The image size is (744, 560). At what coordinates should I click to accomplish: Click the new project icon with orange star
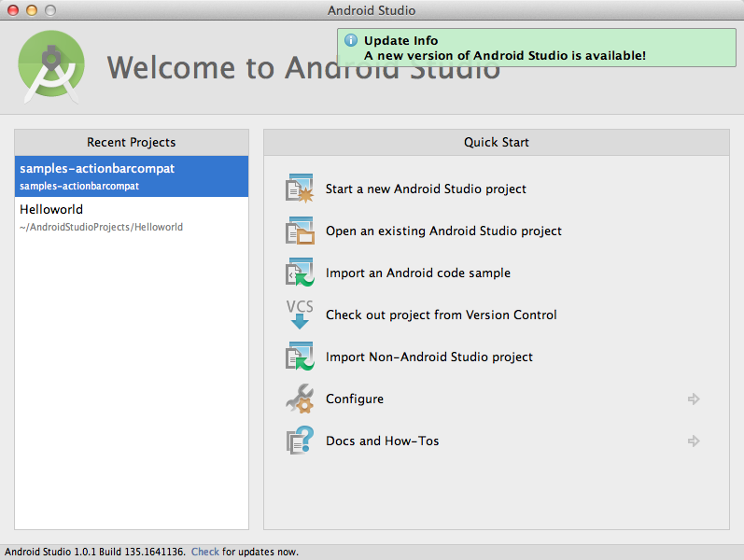[300, 189]
